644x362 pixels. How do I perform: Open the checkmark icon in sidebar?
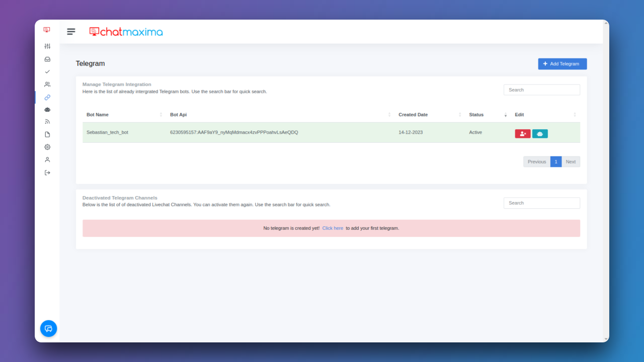[47, 72]
